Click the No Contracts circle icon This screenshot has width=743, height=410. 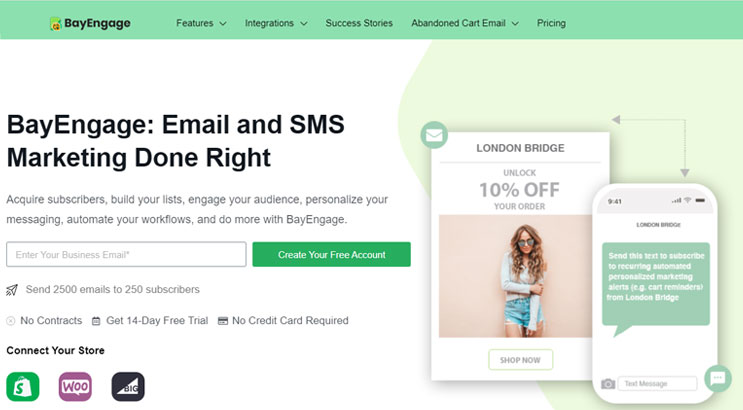(x=10, y=321)
